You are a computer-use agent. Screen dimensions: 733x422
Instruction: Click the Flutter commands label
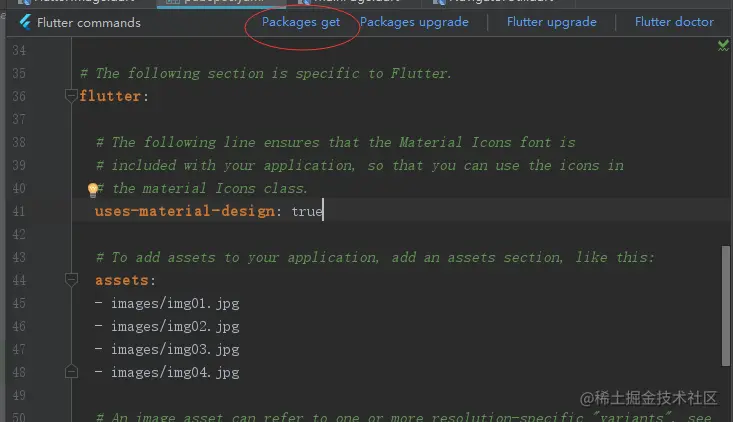[89, 22]
